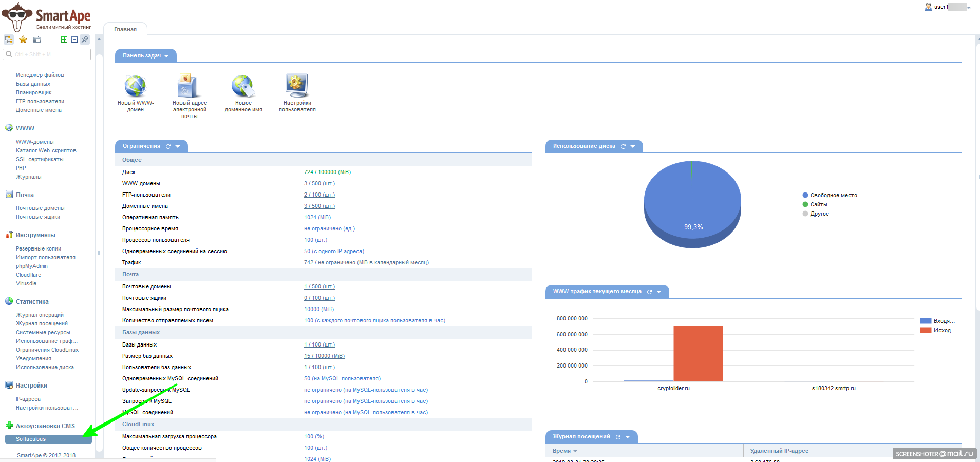Collapse the WWW-трафик текущего месяца panel arrow

pos(659,292)
